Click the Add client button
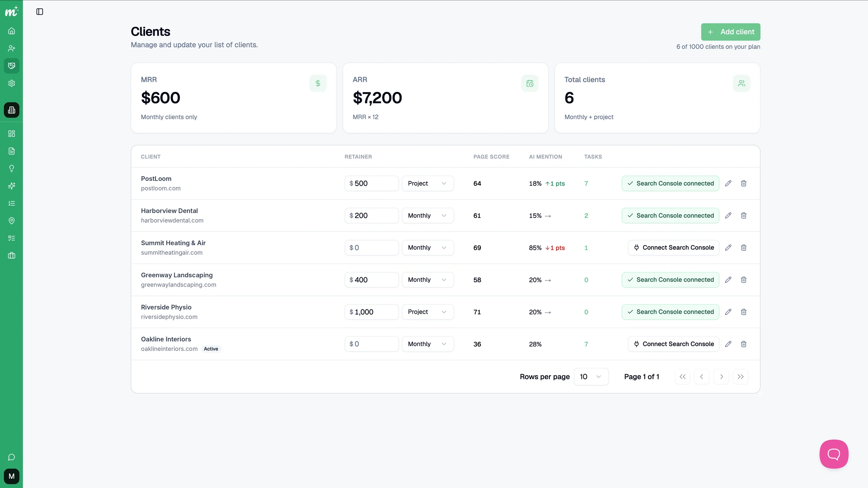This screenshot has height=488, width=868. click(x=730, y=32)
